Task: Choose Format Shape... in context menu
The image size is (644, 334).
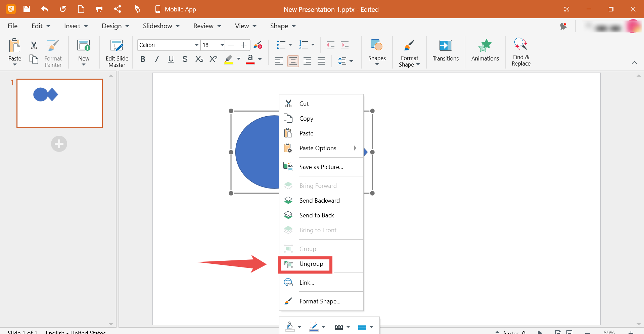Action: click(x=320, y=301)
